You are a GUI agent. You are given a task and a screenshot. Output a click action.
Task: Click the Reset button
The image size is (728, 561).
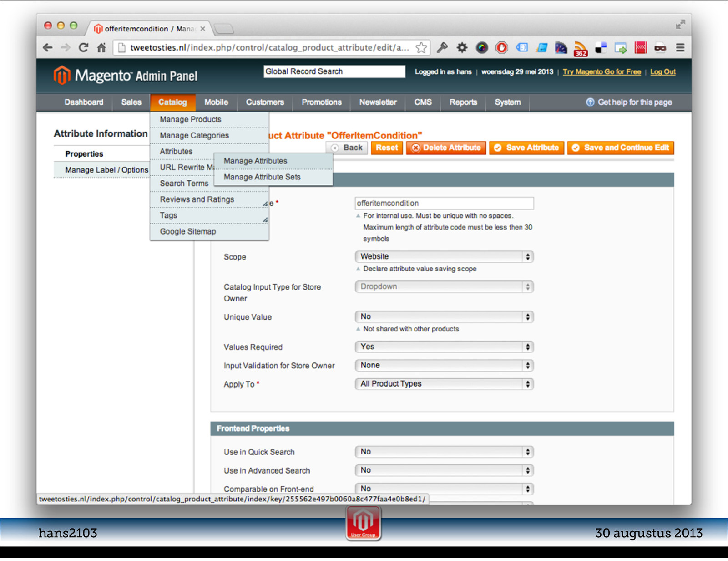[387, 148]
